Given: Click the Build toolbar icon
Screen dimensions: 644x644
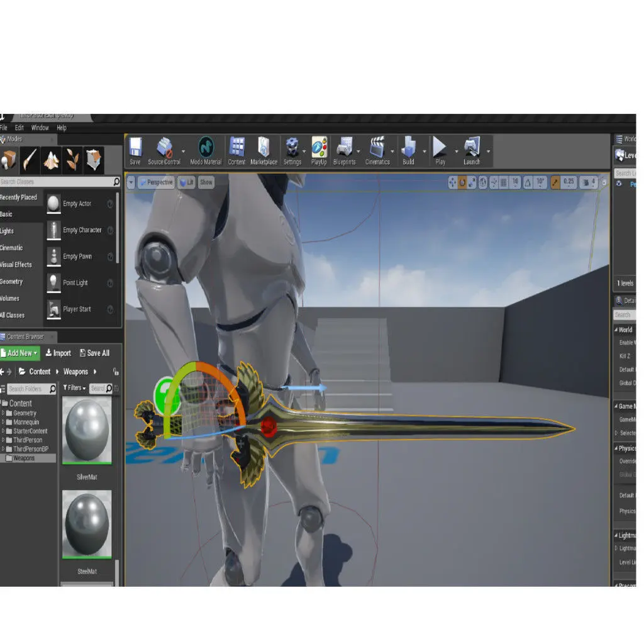Looking at the screenshot, I should point(408,151).
